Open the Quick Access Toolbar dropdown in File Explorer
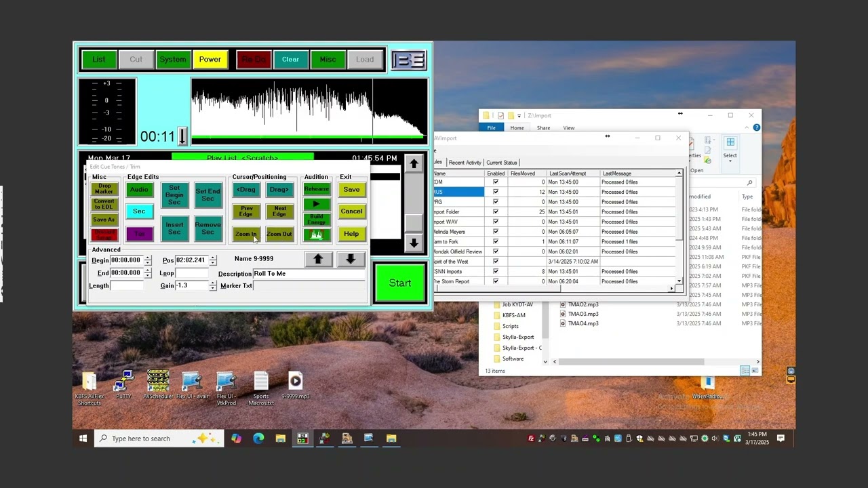Viewport: 868px width, 488px height. [520, 116]
